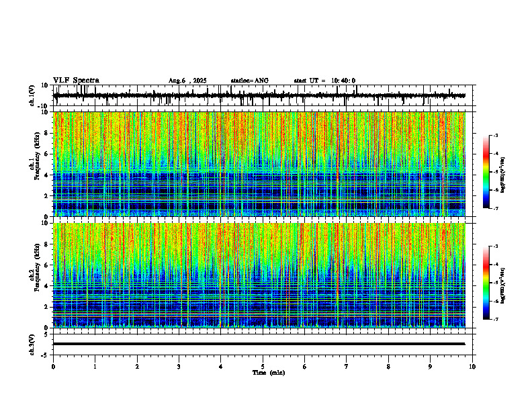Click the "6" kHz tick of ch.2 spectrogram

47,265
